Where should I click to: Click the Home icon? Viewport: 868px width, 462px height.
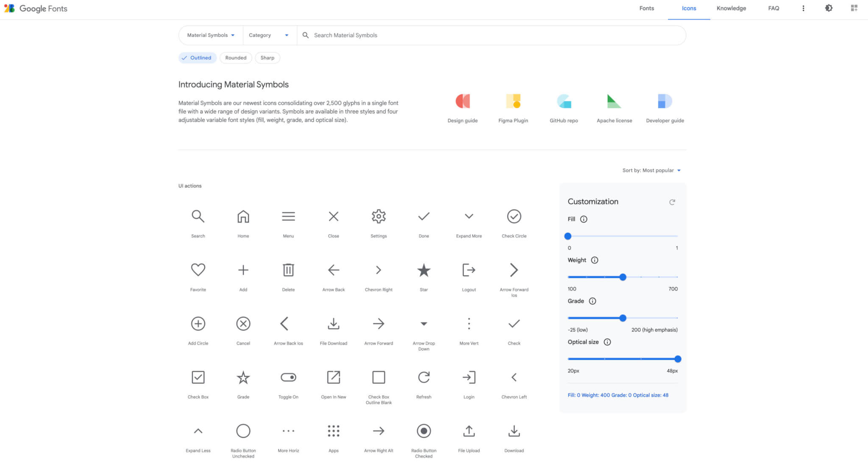pos(243,216)
